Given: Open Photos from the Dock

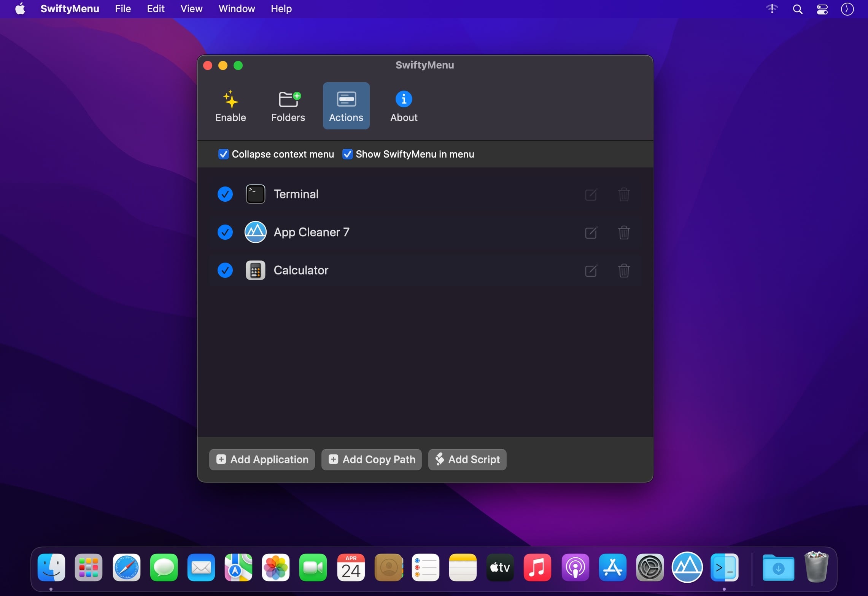Looking at the screenshot, I should 276,567.
